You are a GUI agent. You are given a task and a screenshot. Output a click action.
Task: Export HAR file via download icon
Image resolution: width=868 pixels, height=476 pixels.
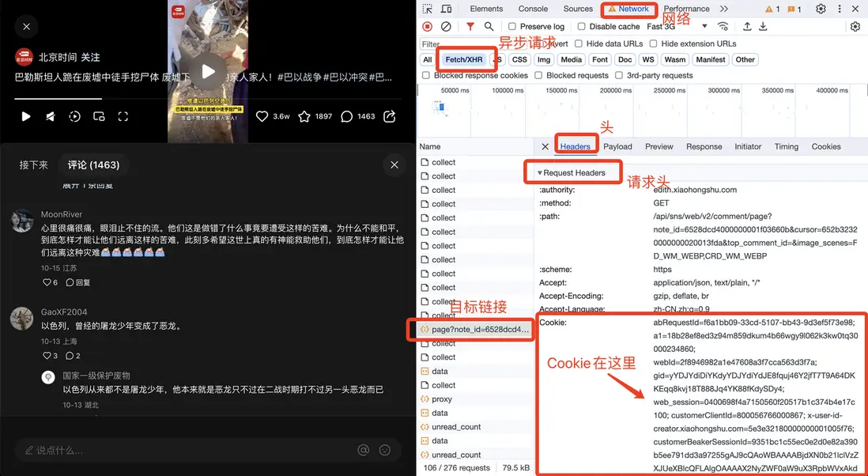pos(764,26)
